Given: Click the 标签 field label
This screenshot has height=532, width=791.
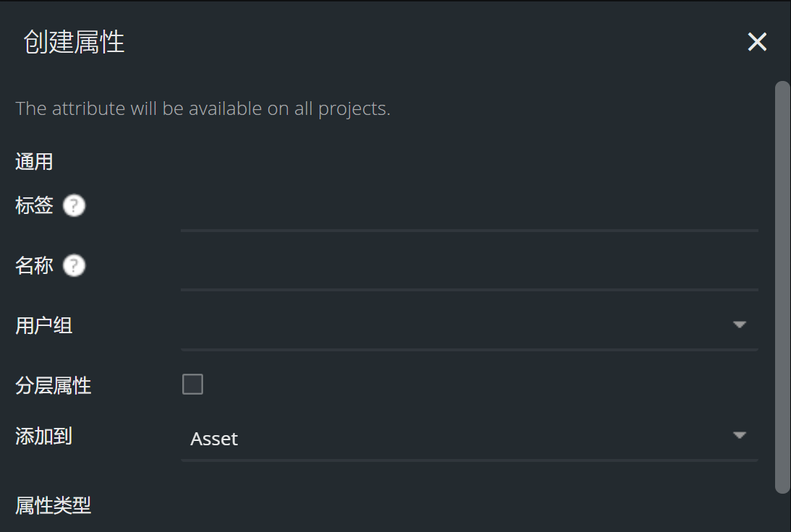Looking at the screenshot, I should 34,206.
